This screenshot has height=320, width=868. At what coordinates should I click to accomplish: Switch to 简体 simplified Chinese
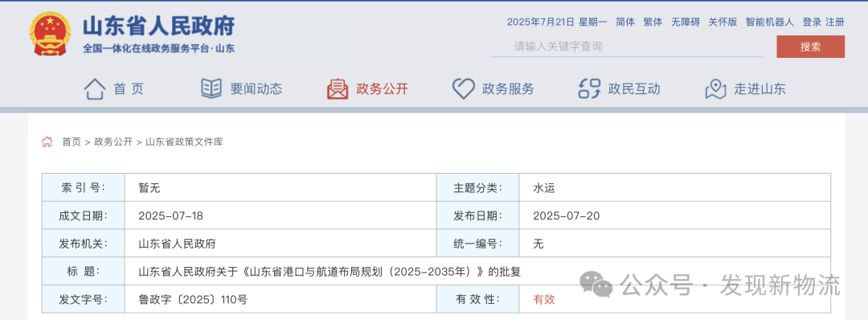625,23
